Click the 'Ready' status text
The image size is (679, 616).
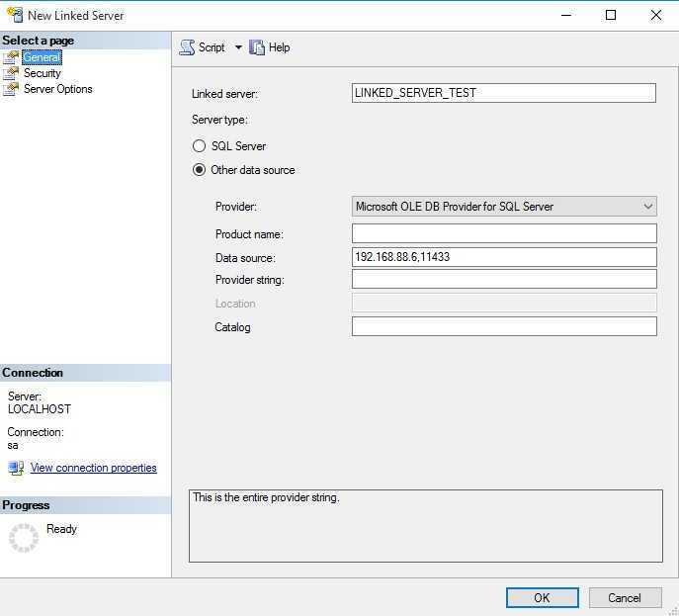point(61,529)
